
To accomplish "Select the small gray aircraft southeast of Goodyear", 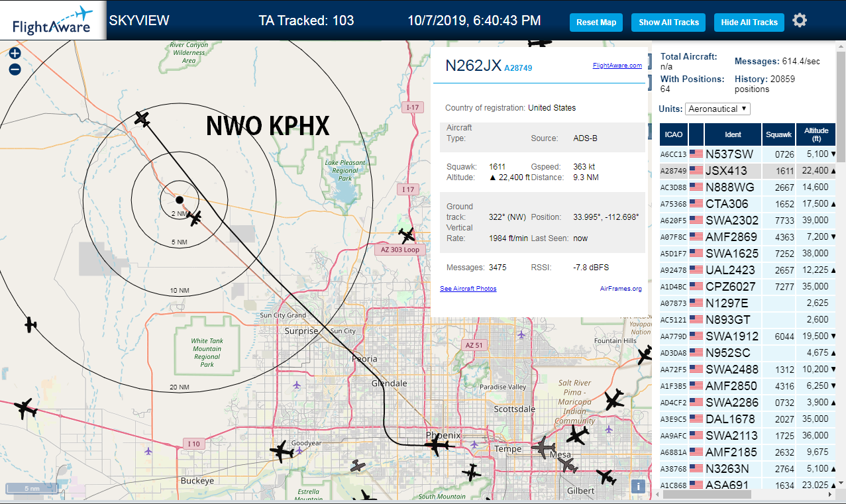I will pos(358,466).
